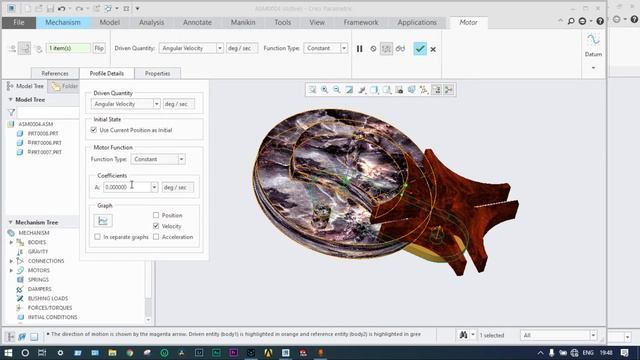
Task: Click the Zoom In magnifier icon
Action: click(324, 90)
